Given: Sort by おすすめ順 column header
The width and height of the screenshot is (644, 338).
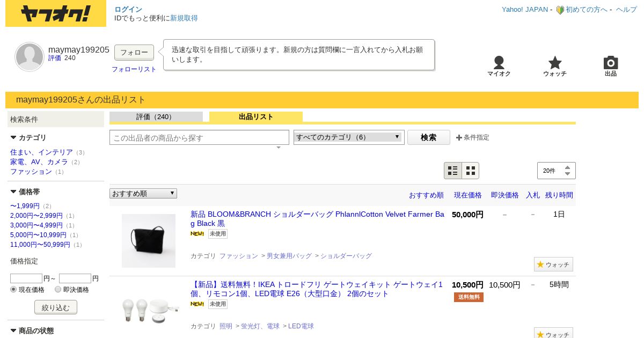Looking at the screenshot, I should tap(426, 195).
